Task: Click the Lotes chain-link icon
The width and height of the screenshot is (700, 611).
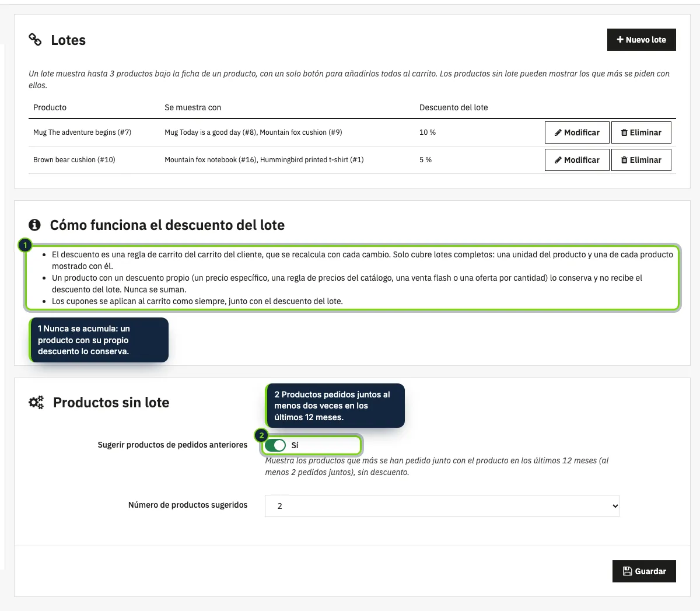Action: pos(35,40)
